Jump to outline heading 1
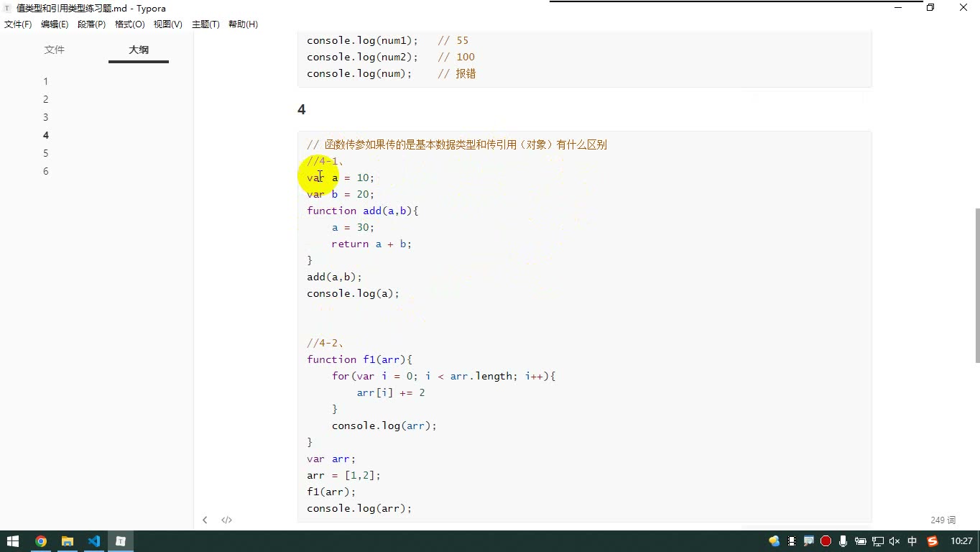Image resolution: width=980 pixels, height=552 pixels. click(x=46, y=81)
